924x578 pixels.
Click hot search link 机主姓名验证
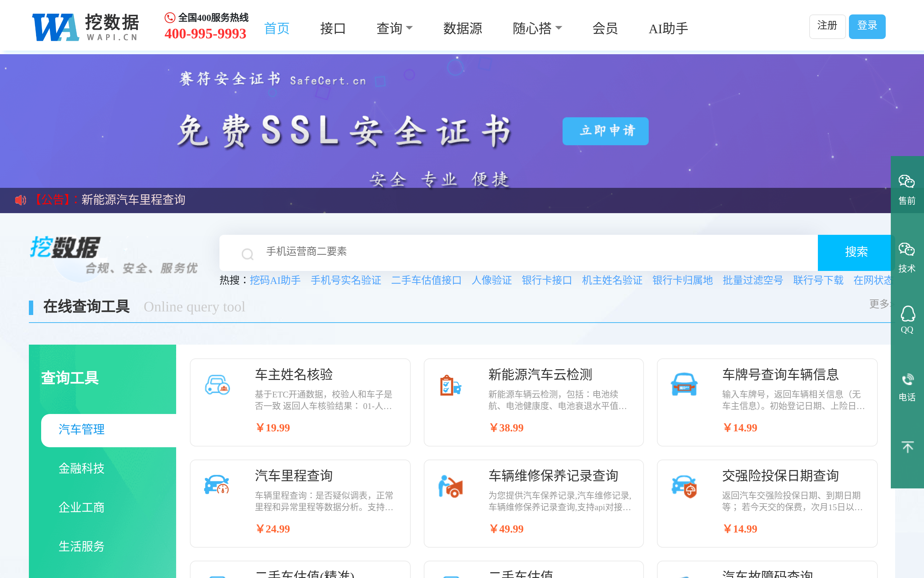pos(612,280)
